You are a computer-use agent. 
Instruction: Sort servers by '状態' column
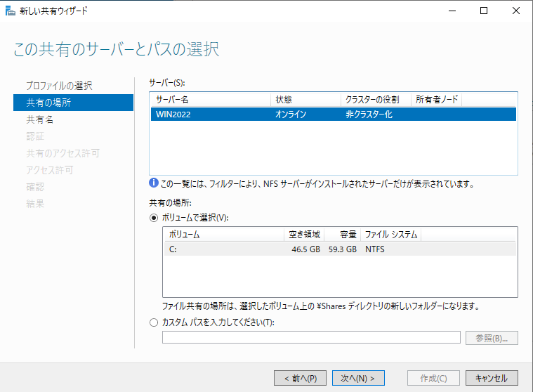[305, 100]
